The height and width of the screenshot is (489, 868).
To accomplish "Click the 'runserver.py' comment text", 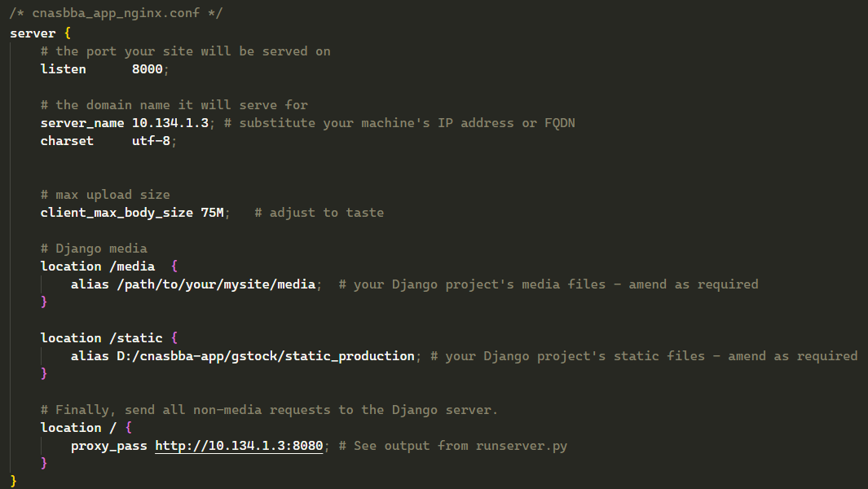I will (522, 446).
